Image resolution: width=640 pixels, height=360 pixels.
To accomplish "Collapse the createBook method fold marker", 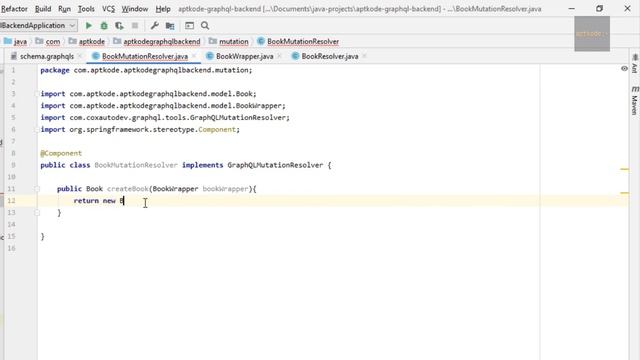I will pos(37,189).
